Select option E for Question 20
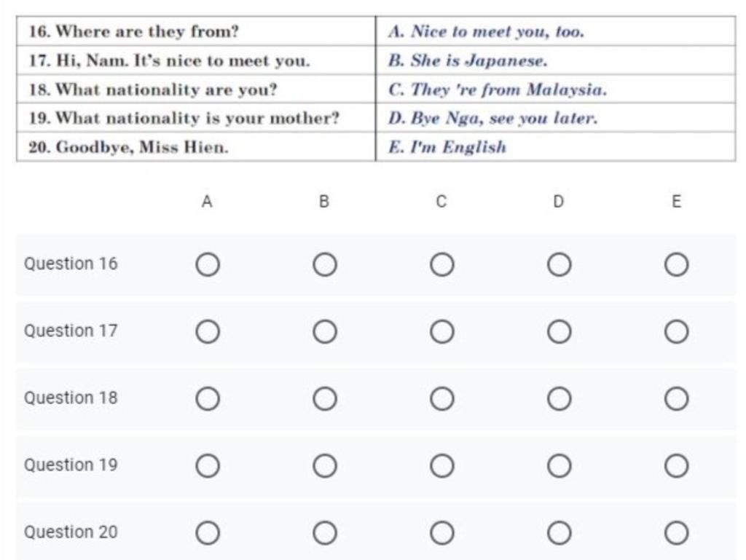Screen dimensions: 746x560 (x=676, y=533)
